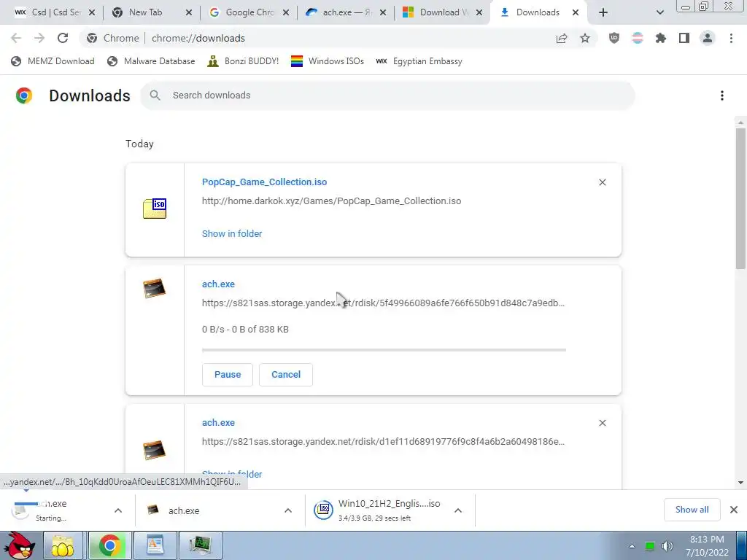Screen dimensions: 747x560
Task: Expand options for finished ach.exe shelf item
Action: [287, 510]
